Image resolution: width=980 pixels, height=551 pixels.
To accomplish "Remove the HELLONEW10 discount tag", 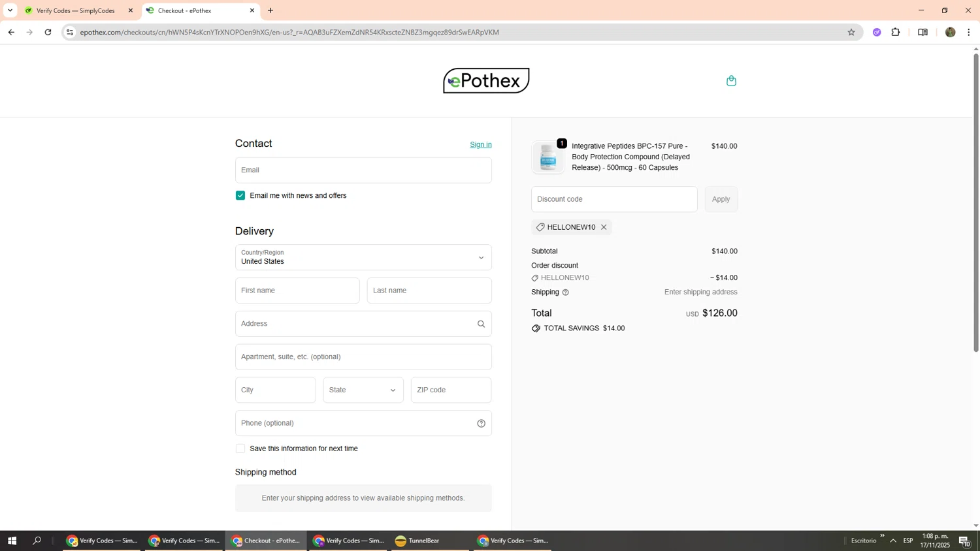I will pyautogui.click(x=604, y=227).
